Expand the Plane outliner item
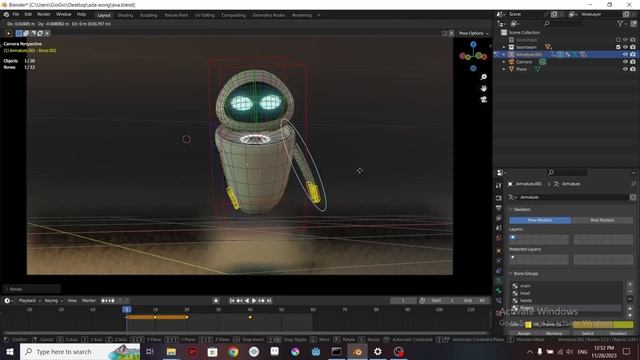 click(x=504, y=69)
